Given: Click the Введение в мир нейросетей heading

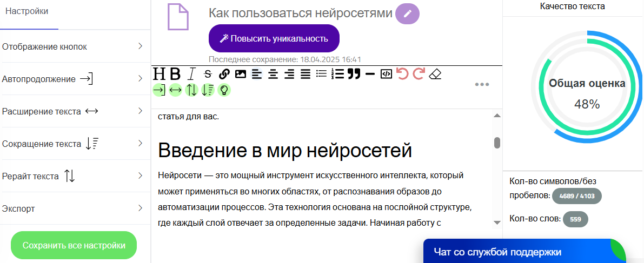Looking at the screenshot, I should coord(285,151).
